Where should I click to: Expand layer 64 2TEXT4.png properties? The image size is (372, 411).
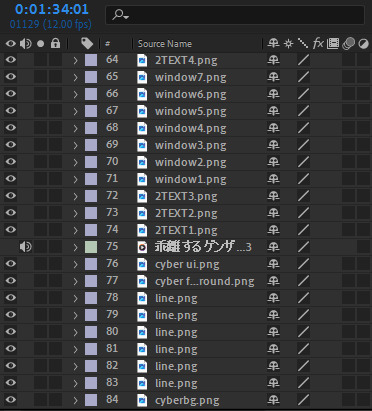click(76, 60)
